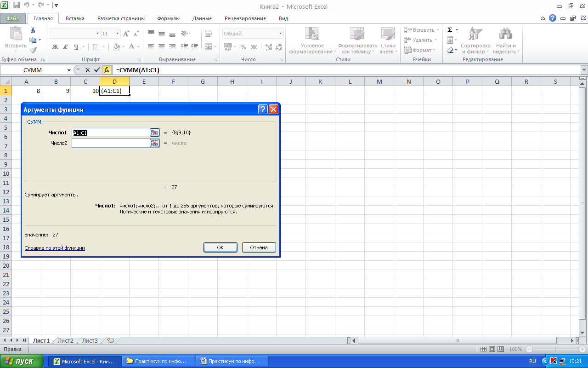The width and height of the screenshot is (588, 368).
Task: Toggle Italic К formatting
Action: (66, 46)
